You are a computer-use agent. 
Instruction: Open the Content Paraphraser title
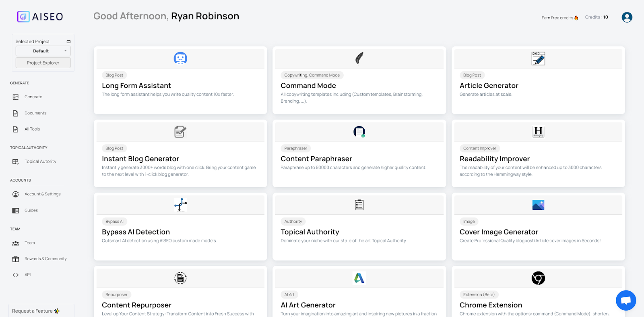pyautogui.click(x=316, y=159)
